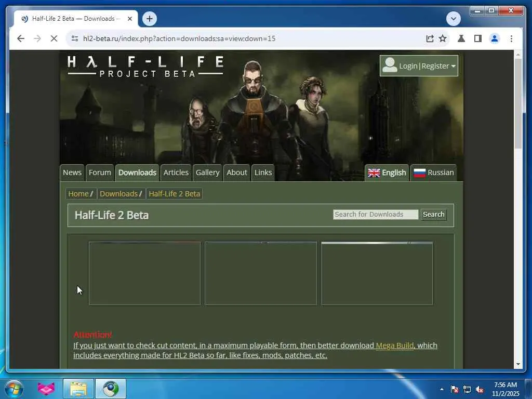The image size is (532, 399).
Task: Open a new browser tab
Action: point(150,19)
